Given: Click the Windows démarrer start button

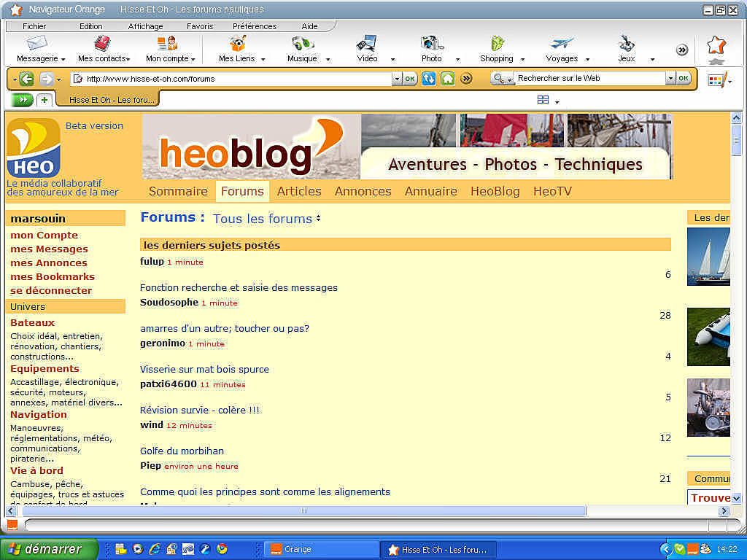Looking at the screenshot, I should coord(48,549).
